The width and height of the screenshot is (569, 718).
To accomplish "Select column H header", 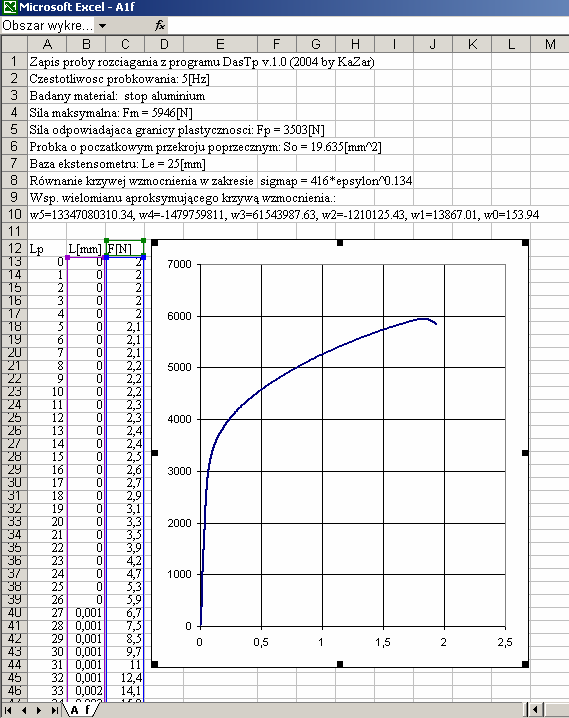I will [x=355, y=44].
